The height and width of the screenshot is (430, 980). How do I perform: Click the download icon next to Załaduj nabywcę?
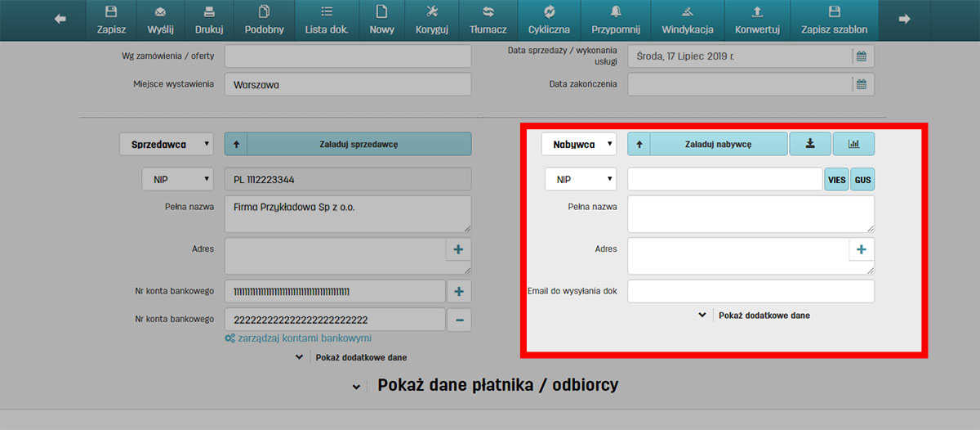810,144
